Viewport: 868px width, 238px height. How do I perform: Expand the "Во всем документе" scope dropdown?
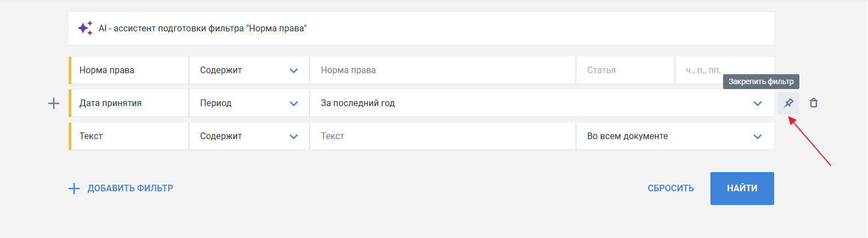click(674, 136)
